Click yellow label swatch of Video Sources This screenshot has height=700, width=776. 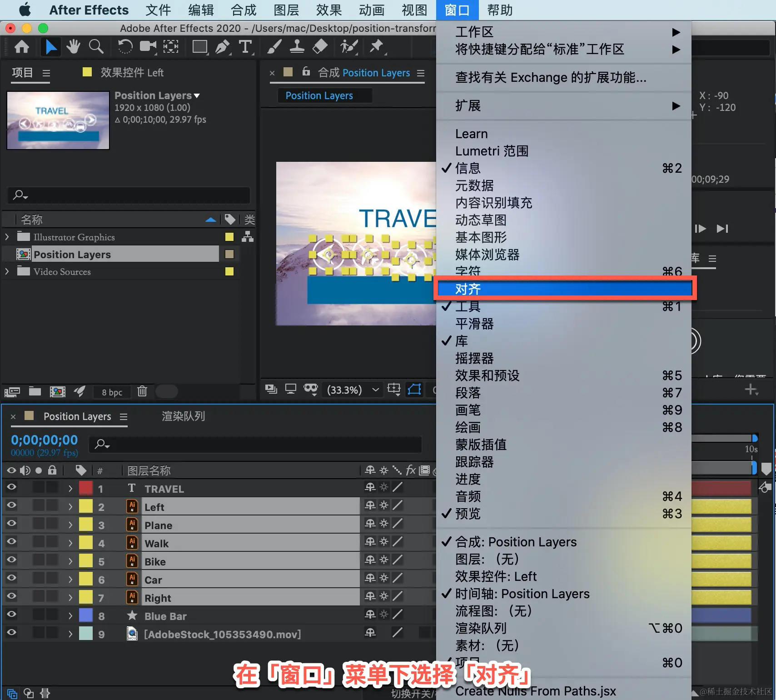(229, 271)
